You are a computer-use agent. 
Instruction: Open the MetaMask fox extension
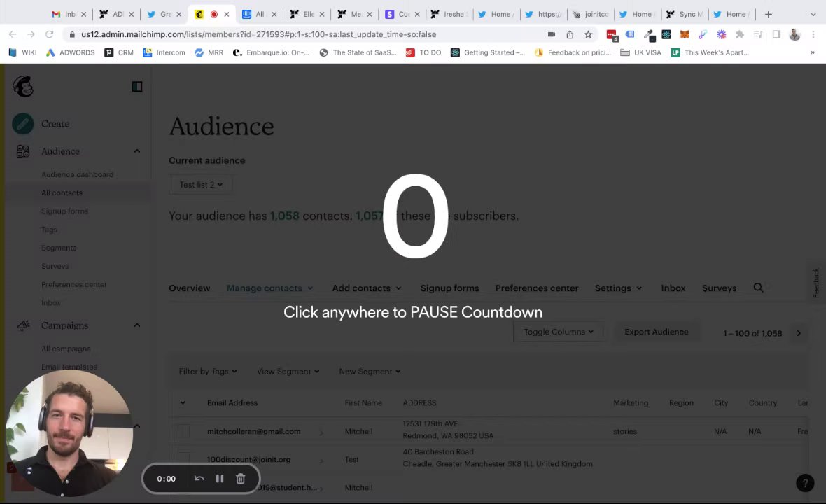coord(685,35)
